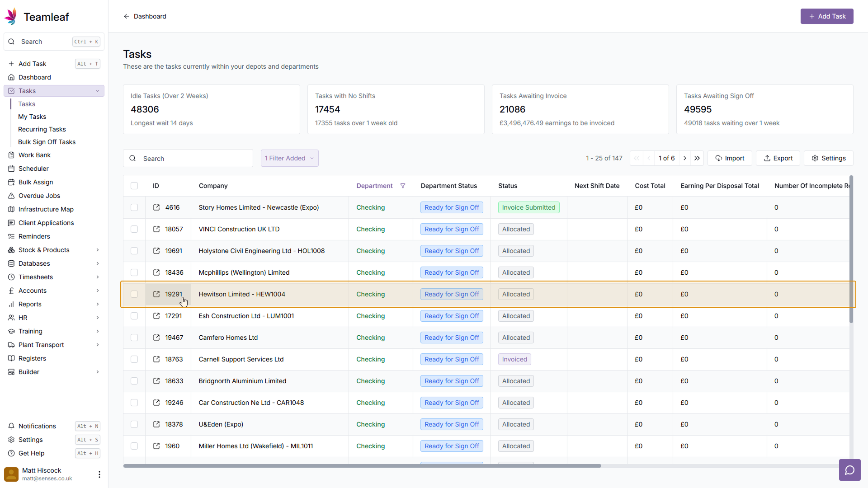Image resolution: width=868 pixels, height=488 pixels.
Task: Open the 1 Filter Added dropdown
Action: [x=289, y=158]
